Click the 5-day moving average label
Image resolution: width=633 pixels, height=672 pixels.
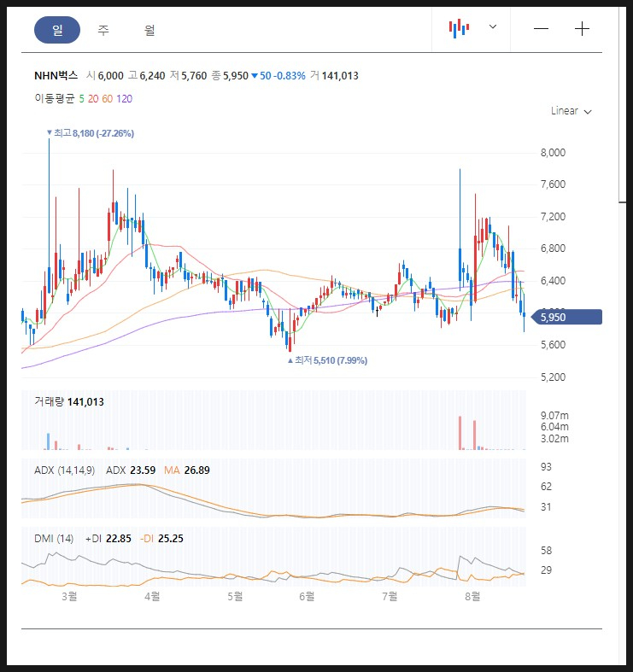[81, 99]
